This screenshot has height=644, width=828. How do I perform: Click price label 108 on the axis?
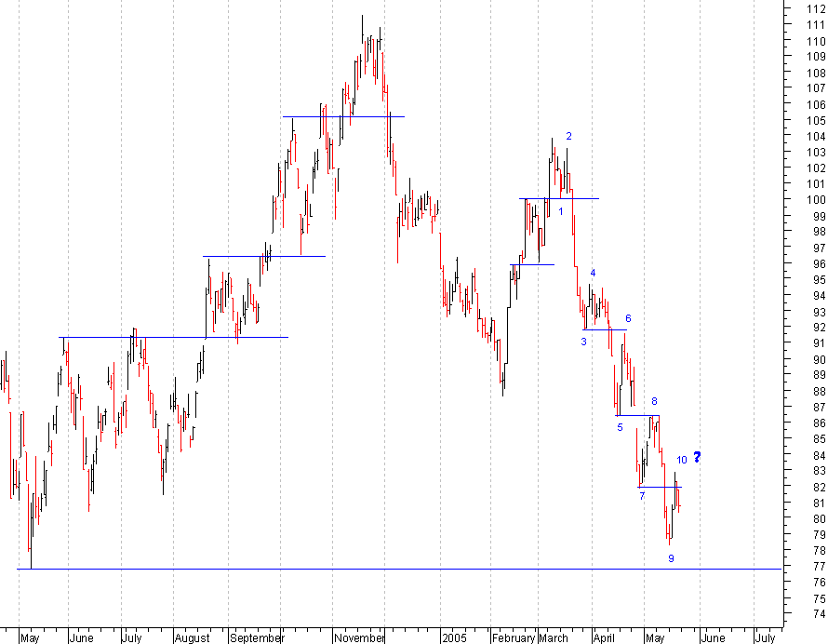pos(816,73)
